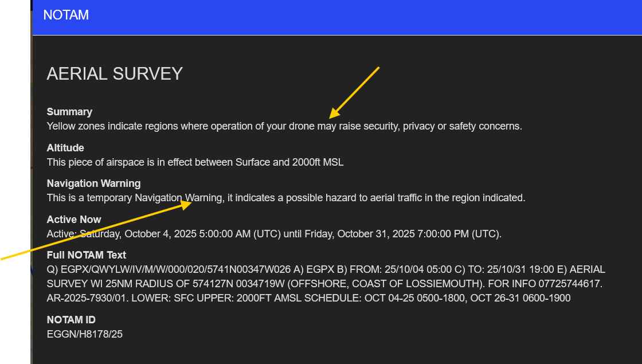Click the NOTAM title in blue header
The height and width of the screenshot is (364, 642).
click(66, 15)
